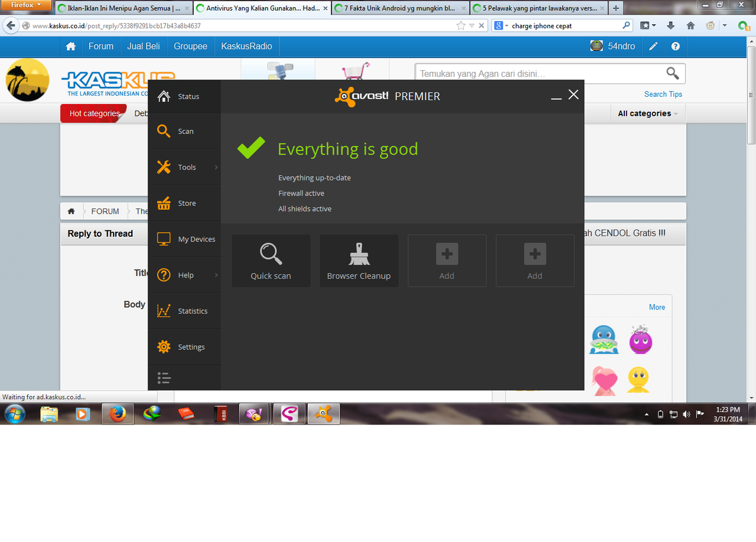Open Statistics in Avast sidebar
The height and width of the screenshot is (542, 756).
(x=184, y=311)
